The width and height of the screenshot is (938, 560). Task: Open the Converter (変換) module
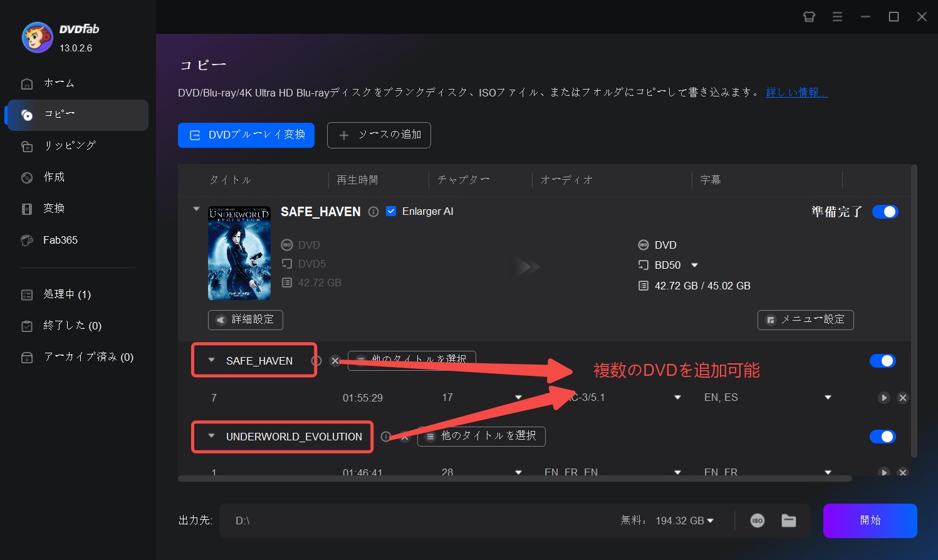(78, 209)
